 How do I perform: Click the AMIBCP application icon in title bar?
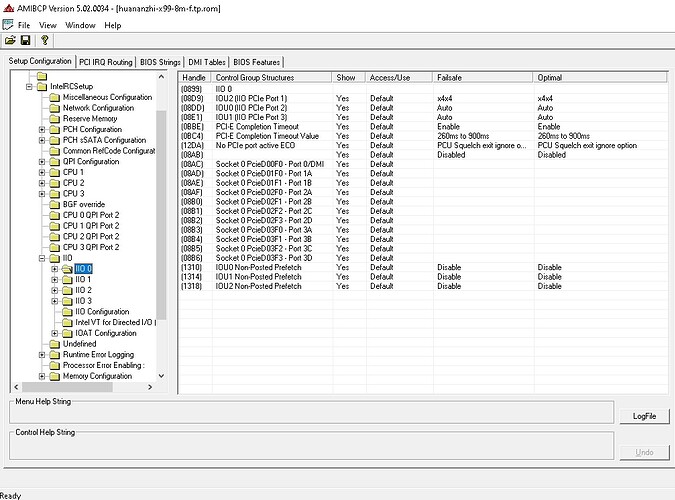pos(8,8)
